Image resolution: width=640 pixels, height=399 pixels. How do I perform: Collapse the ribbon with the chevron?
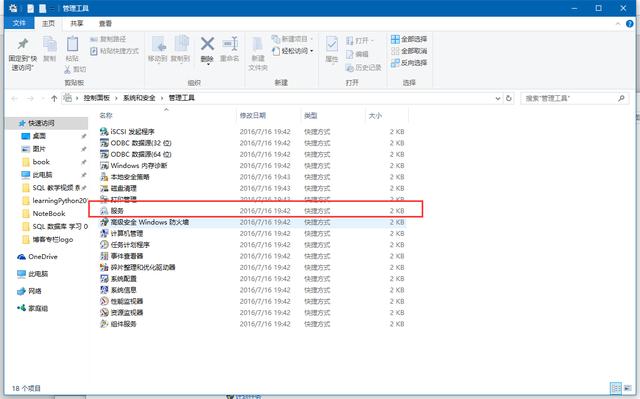coord(618,24)
